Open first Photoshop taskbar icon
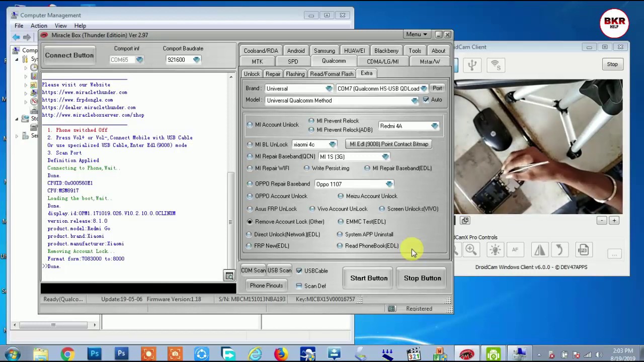The height and width of the screenshot is (362, 644). (x=94, y=354)
